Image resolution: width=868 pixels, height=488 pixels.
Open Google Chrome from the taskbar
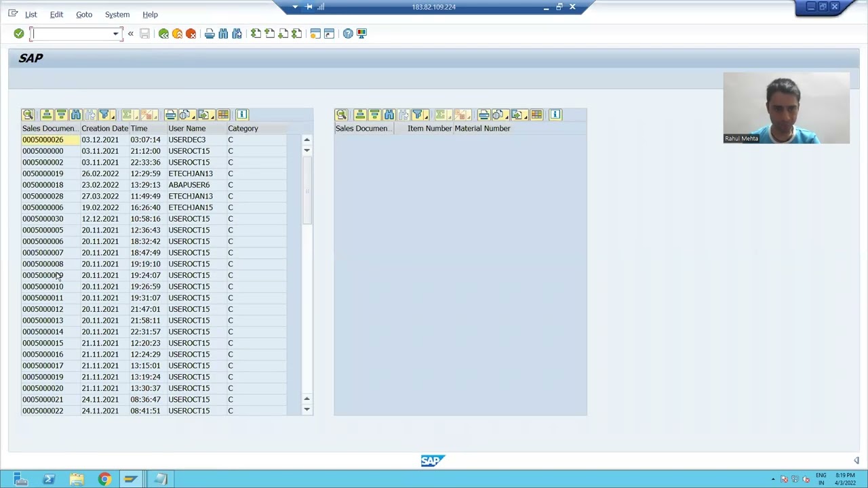pyautogui.click(x=104, y=479)
